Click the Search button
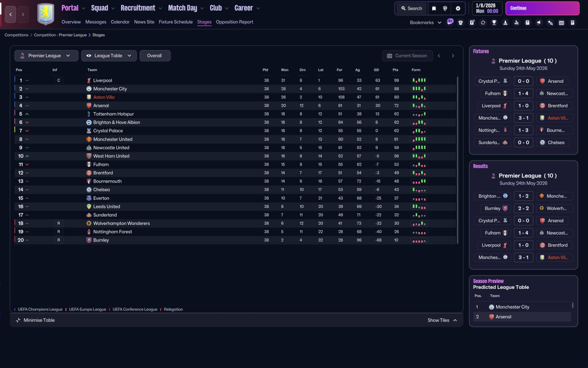 coord(411,8)
